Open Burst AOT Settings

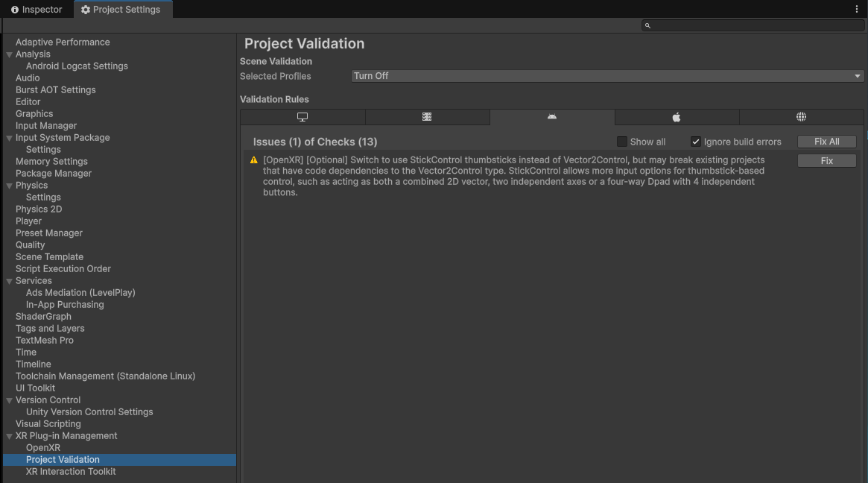click(55, 89)
